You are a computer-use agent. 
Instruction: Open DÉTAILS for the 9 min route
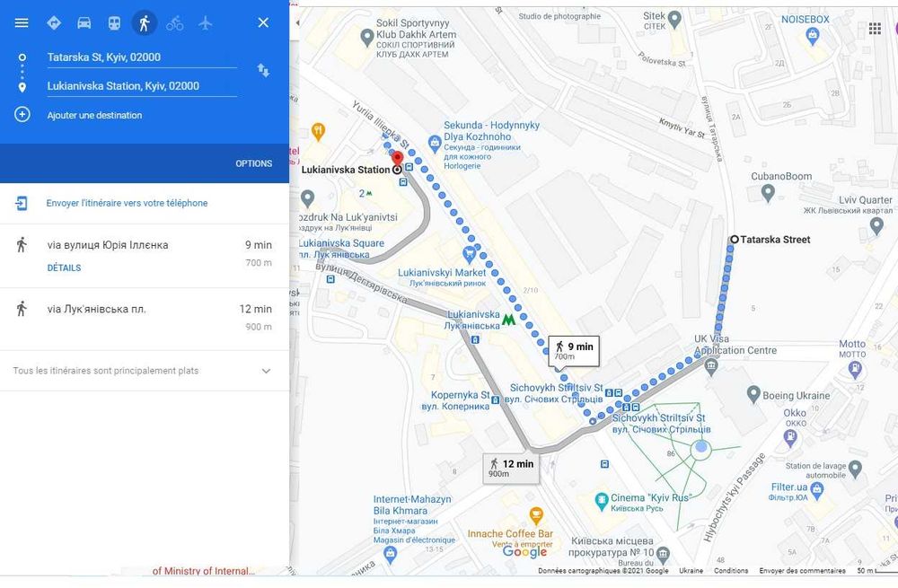coord(64,268)
